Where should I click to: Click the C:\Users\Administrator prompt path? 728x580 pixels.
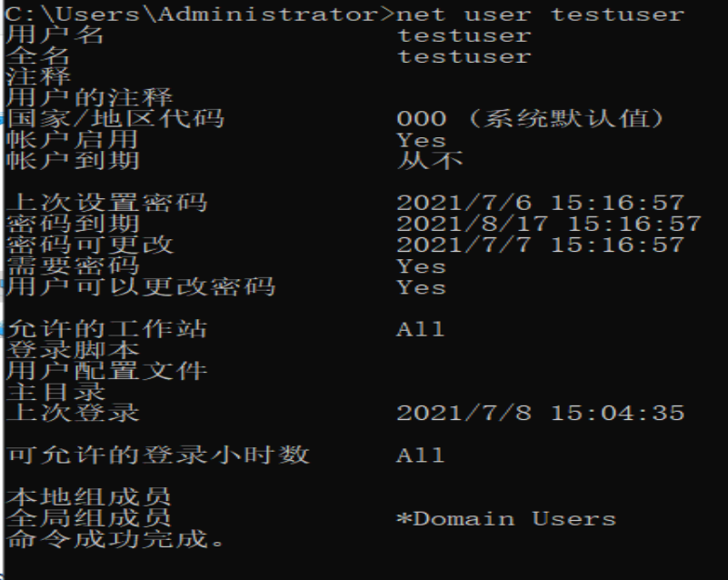[197, 15]
